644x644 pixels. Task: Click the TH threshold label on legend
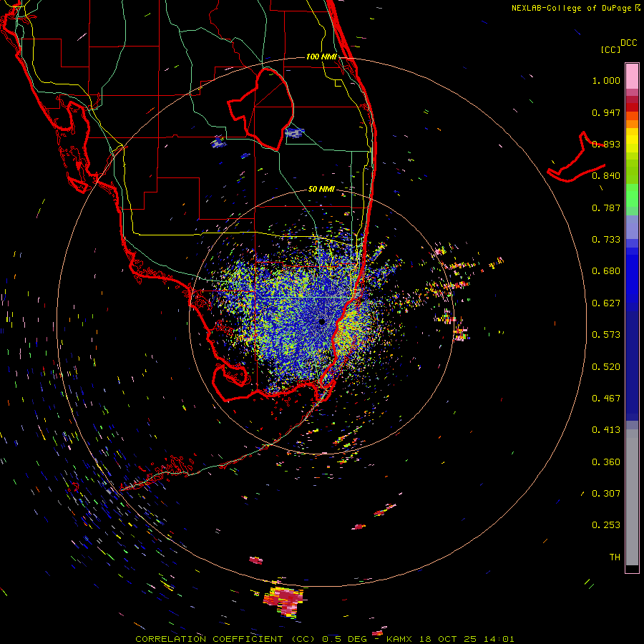(615, 557)
